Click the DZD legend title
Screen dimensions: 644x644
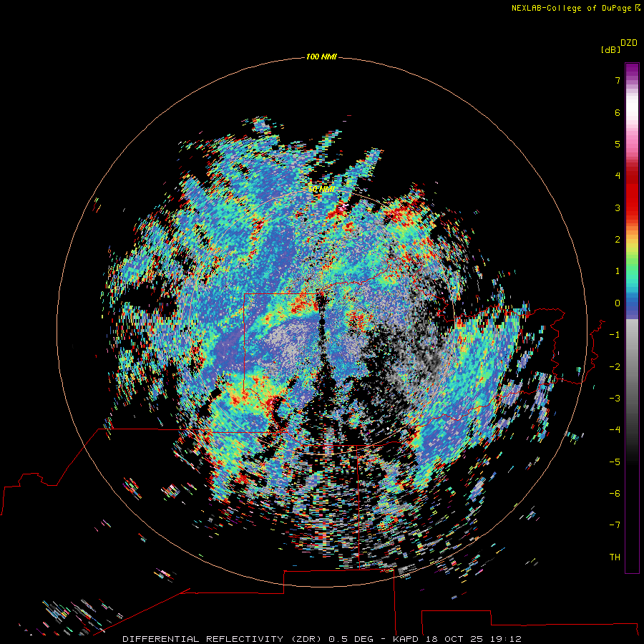[x=629, y=43]
